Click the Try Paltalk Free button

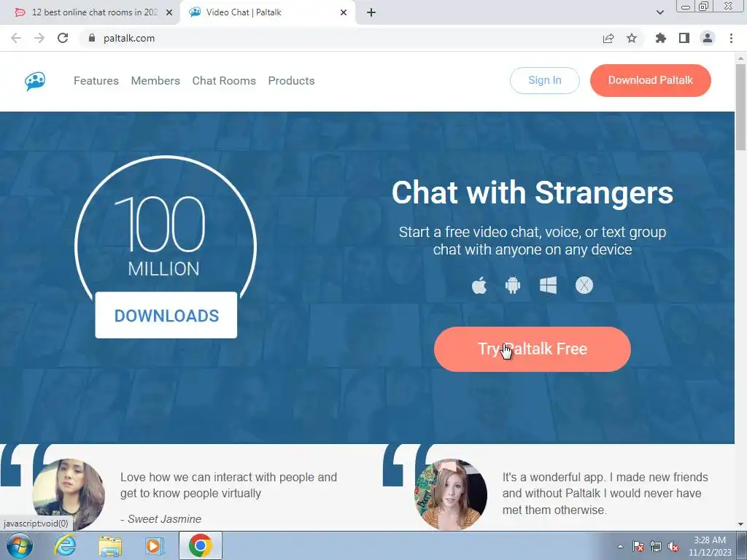(532, 349)
